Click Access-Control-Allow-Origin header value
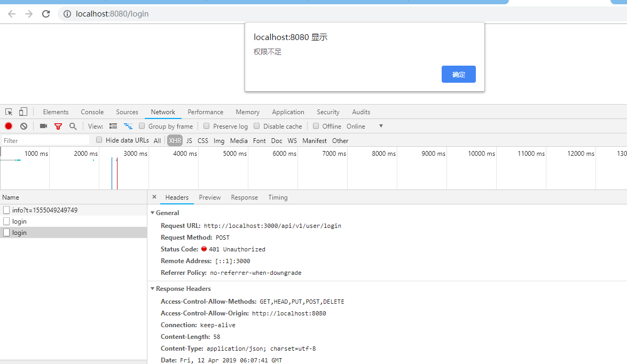The height and width of the screenshot is (364, 627). pos(289,313)
